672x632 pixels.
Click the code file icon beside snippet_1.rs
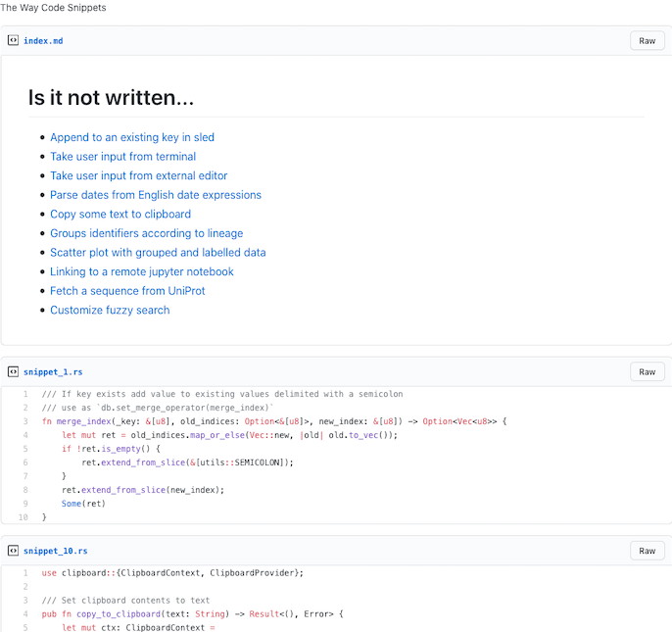coord(14,371)
